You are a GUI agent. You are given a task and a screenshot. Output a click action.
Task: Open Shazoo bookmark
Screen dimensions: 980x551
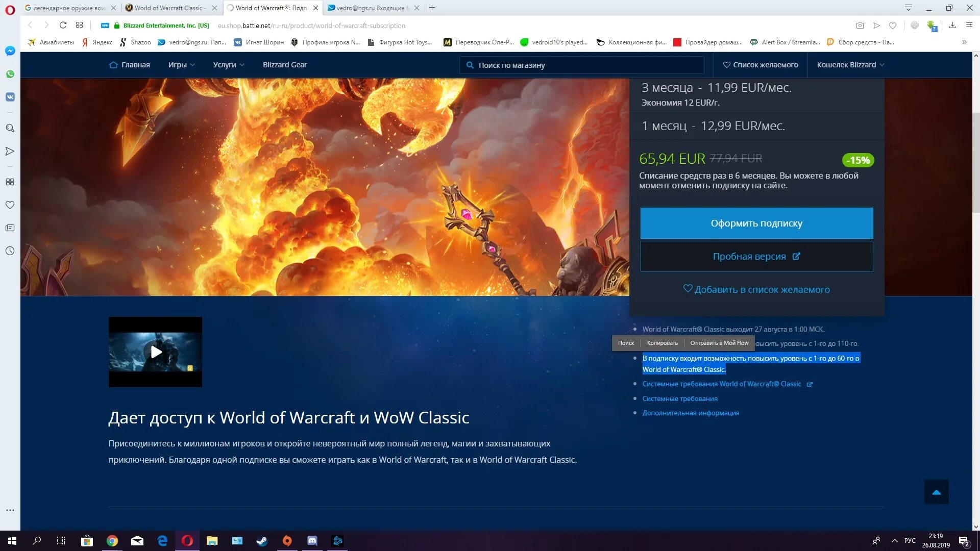pos(135,42)
